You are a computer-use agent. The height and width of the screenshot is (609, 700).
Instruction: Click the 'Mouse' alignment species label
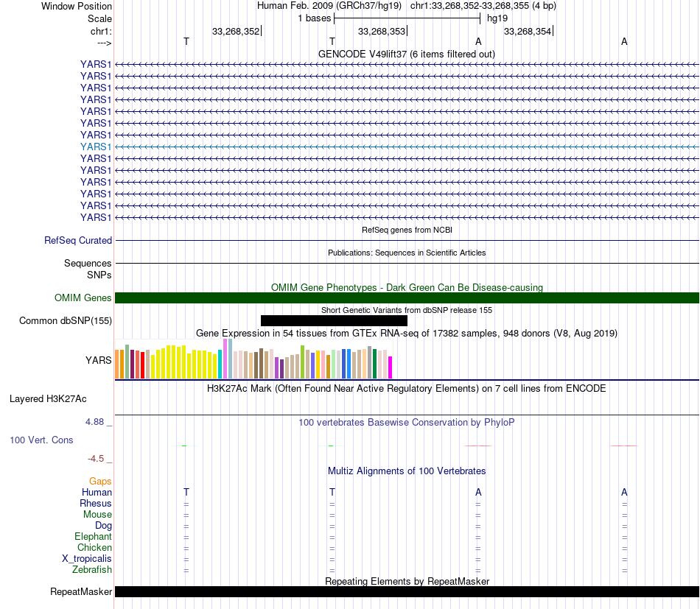point(97,515)
